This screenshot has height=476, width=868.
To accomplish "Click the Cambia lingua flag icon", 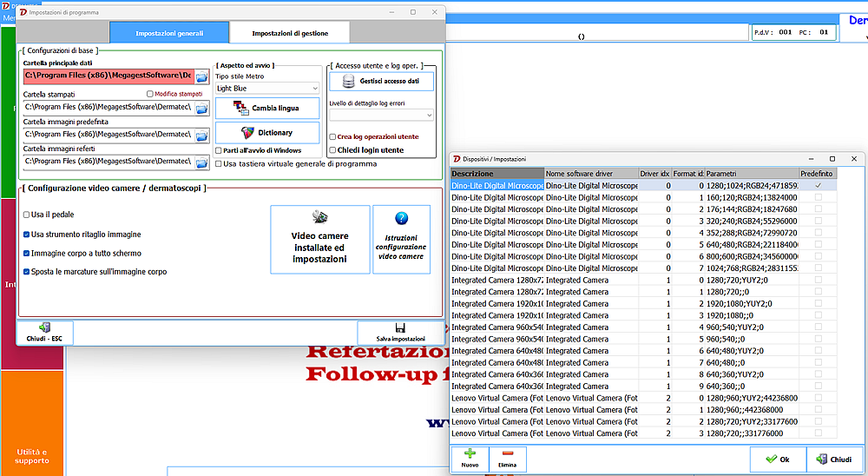I will pos(240,108).
